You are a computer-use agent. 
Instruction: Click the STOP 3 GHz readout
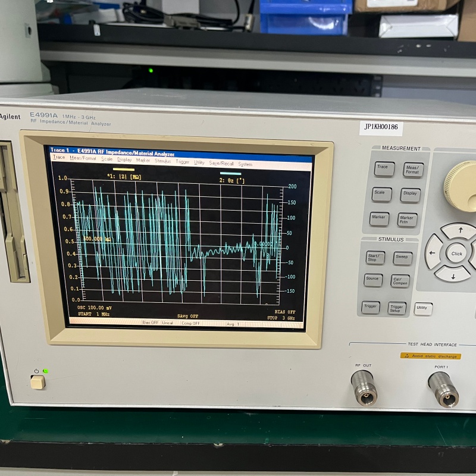[281, 318]
